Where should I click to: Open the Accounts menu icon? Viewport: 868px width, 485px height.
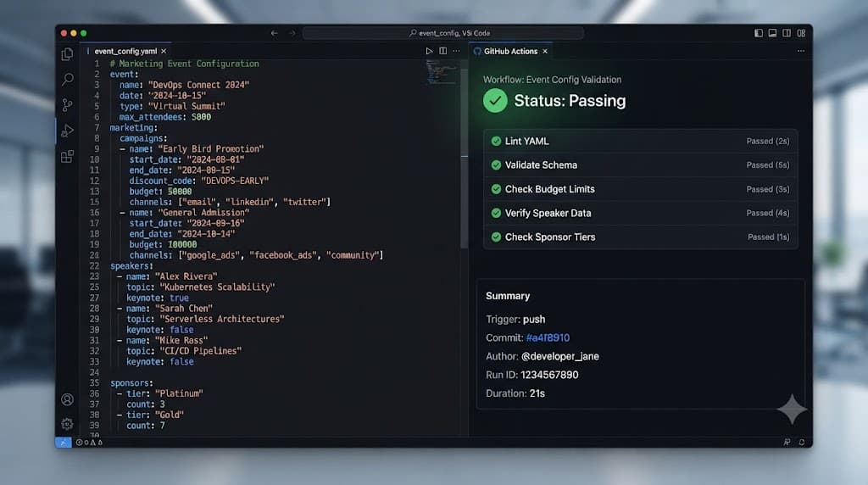[67, 399]
